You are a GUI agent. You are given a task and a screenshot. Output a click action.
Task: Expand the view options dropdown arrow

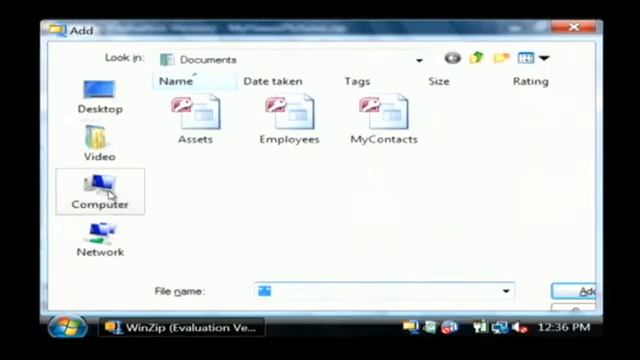[x=544, y=58]
